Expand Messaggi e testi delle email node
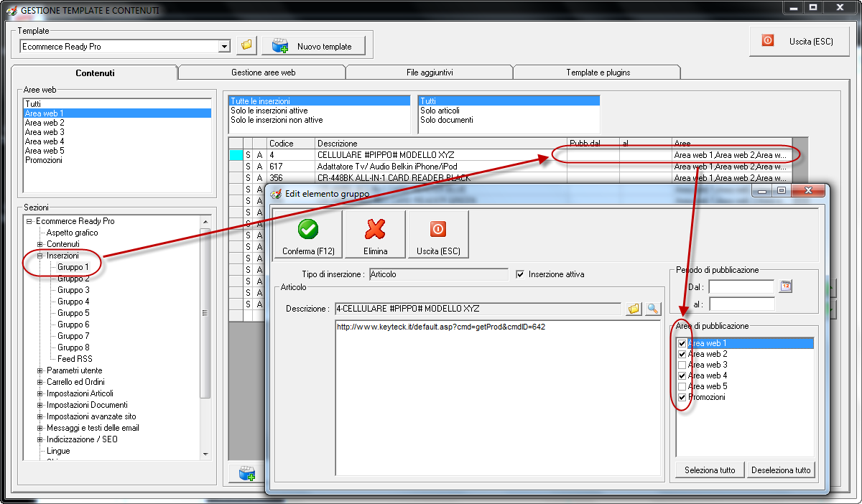This screenshot has width=862, height=504. 40,428
